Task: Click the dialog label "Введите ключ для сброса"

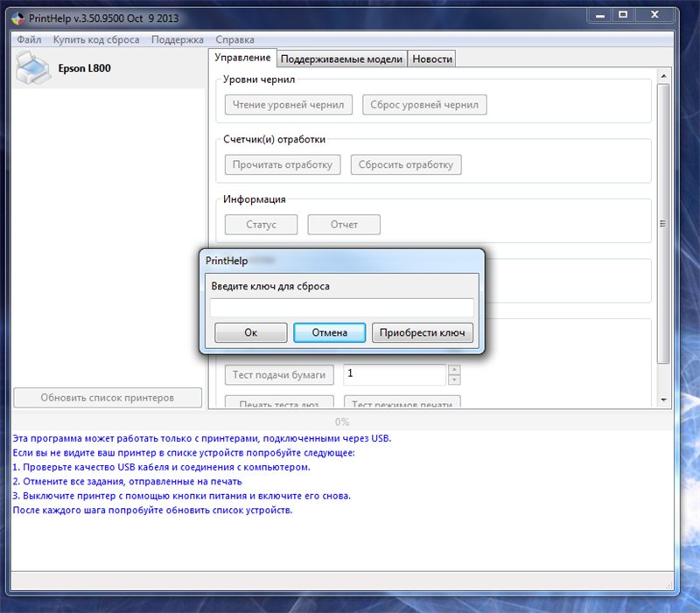Action: tap(270, 287)
